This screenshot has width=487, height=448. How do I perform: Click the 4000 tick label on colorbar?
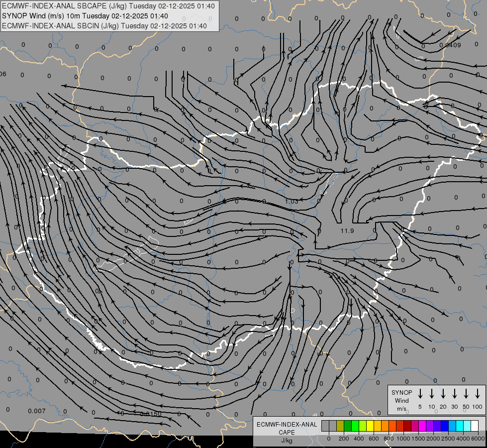point(463,439)
